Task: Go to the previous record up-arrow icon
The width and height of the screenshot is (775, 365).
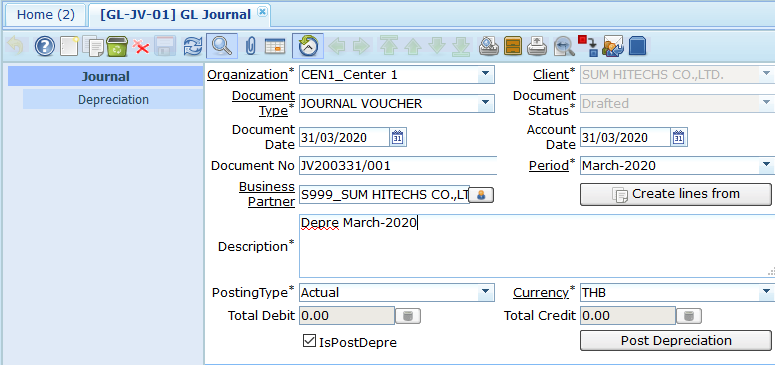Action: pyautogui.click(x=412, y=46)
